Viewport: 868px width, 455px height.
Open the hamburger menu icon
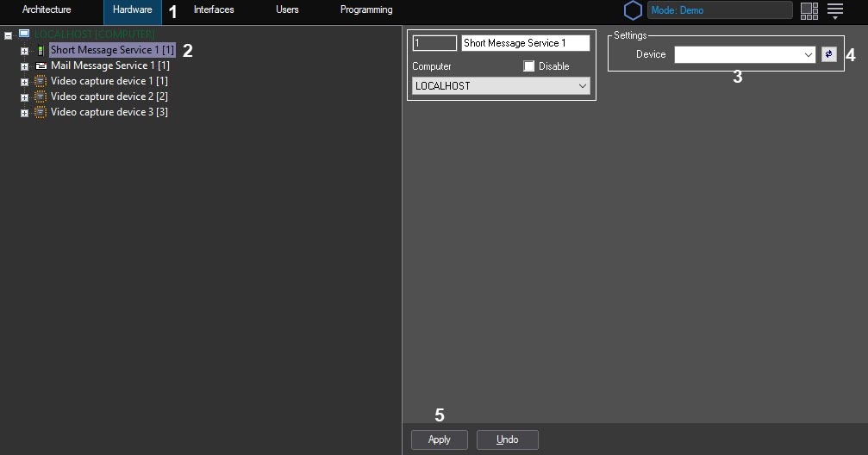[834, 10]
